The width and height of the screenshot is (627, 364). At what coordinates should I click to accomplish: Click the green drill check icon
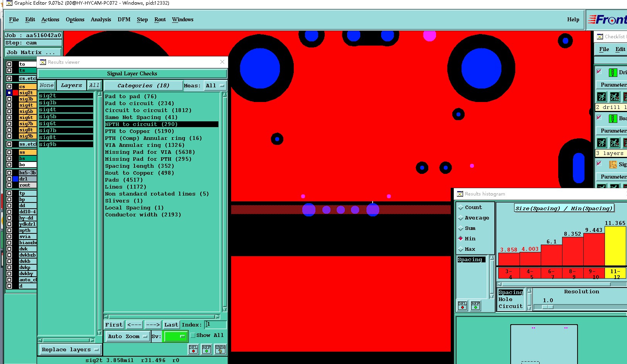pyautogui.click(x=613, y=72)
